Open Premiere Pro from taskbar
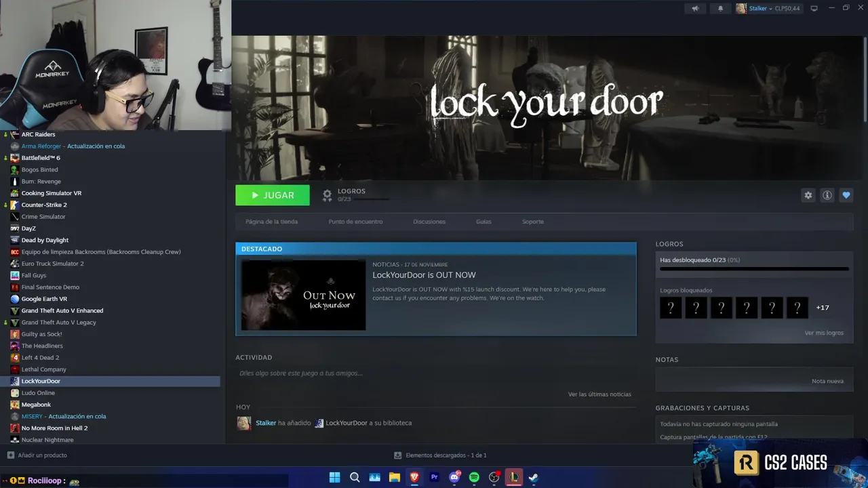This screenshot has height=488, width=868. 434,477
